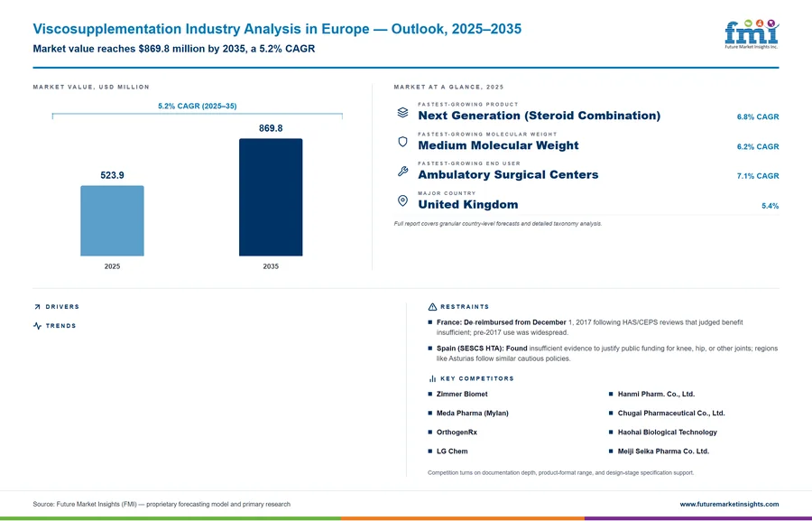Click the 7.1% CAGR value
The image size is (812, 521).
tap(758, 176)
